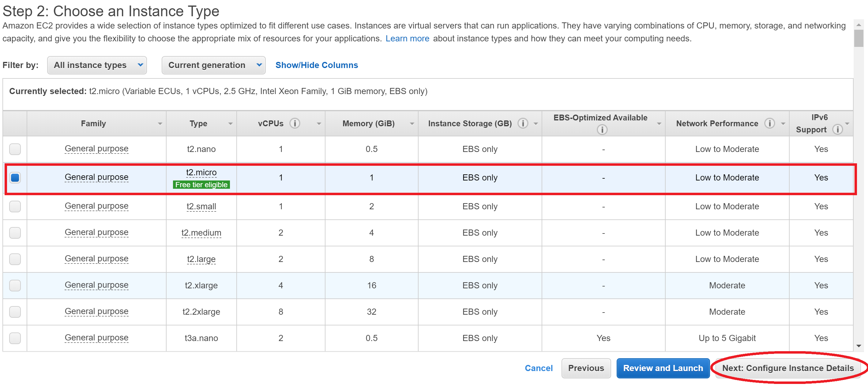Click t2.xlarge type cell

(201, 286)
